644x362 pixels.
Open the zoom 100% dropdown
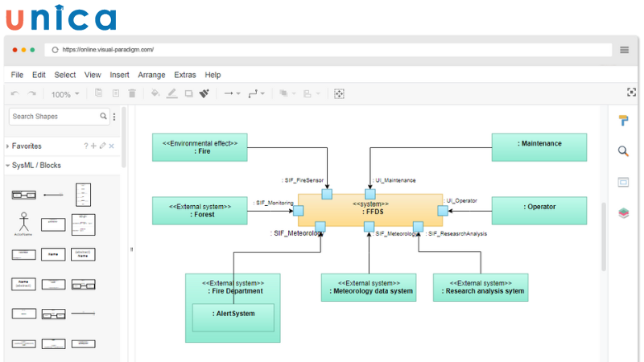[x=64, y=94]
